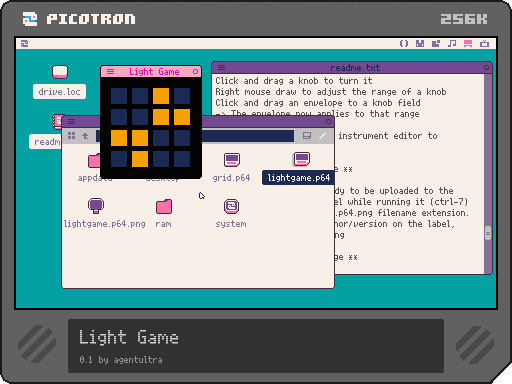Open the appdata folder icon
Screen dimensions: 512x384
[94, 161]
